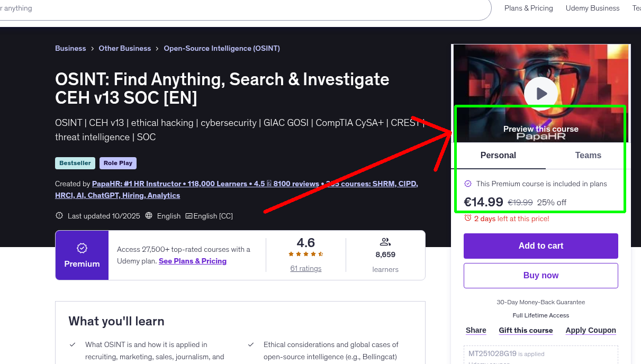Open the Open-Source Intelligence (OSINT) breadcrumb
Viewport: 641px width, 364px height.
click(221, 48)
